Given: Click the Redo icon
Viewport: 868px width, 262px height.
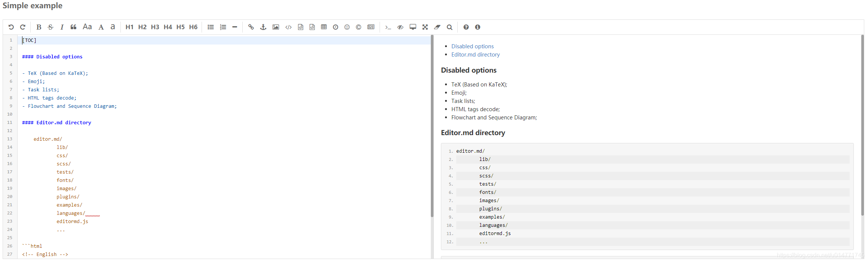Looking at the screenshot, I should click(x=22, y=27).
